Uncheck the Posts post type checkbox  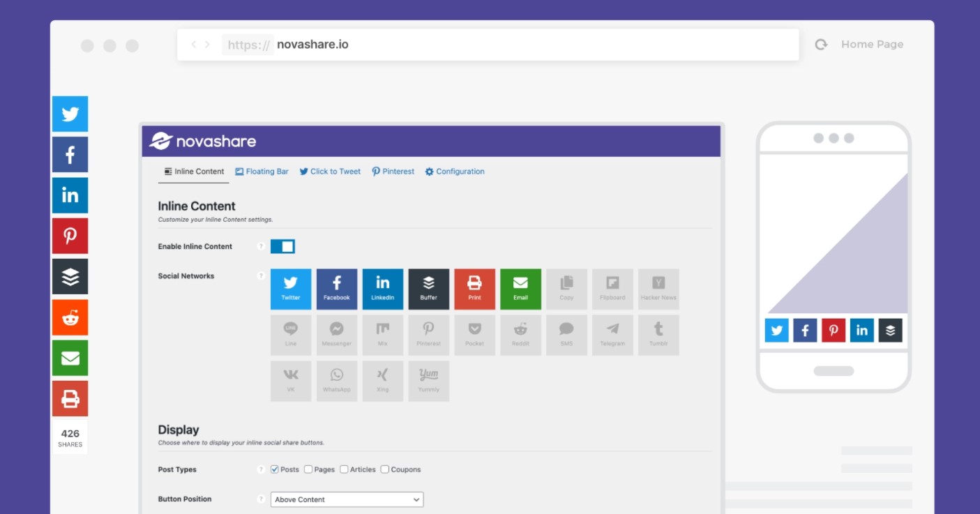pos(275,469)
